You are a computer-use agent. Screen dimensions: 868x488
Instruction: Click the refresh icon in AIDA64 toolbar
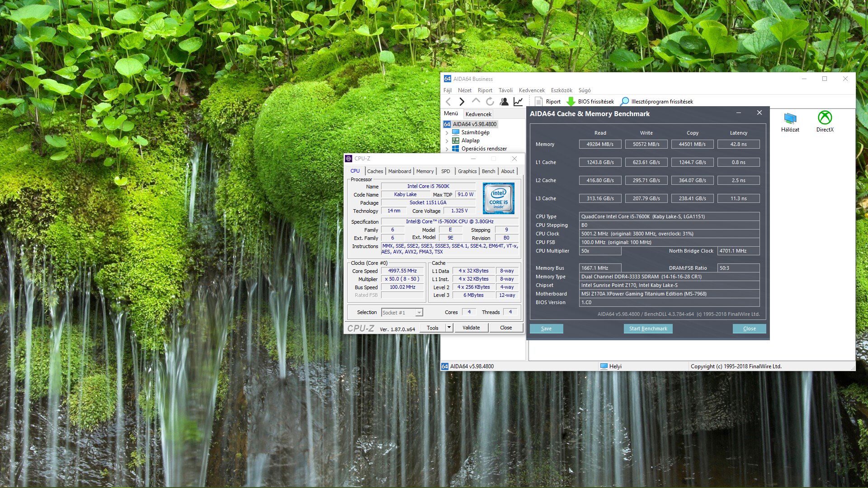(490, 102)
